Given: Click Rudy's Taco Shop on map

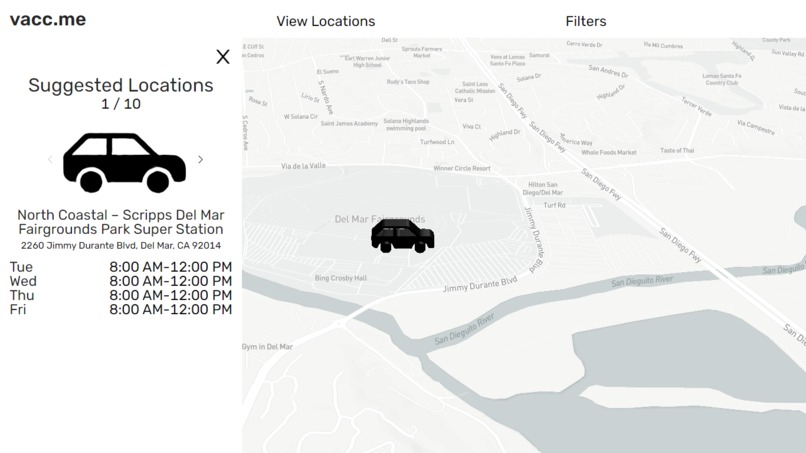Looking at the screenshot, I should click(408, 82).
